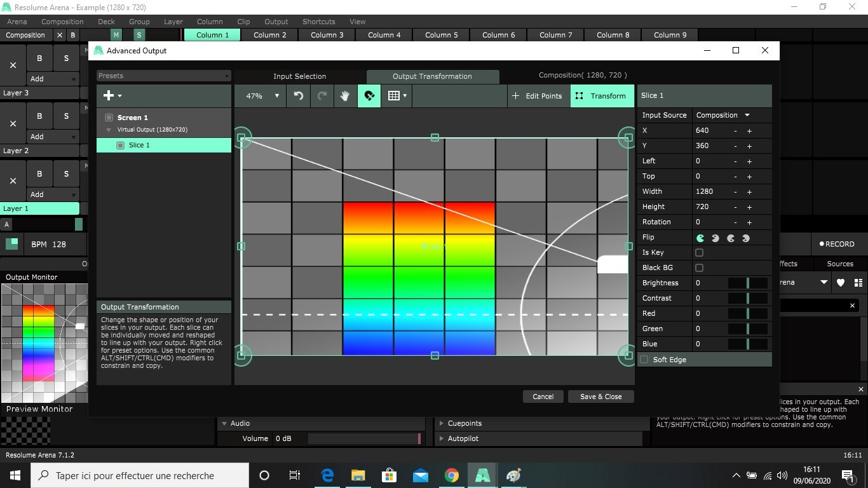This screenshot has height=488, width=868.
Task: Select the first Flip pacman icon
Action: tap(700, 238)
